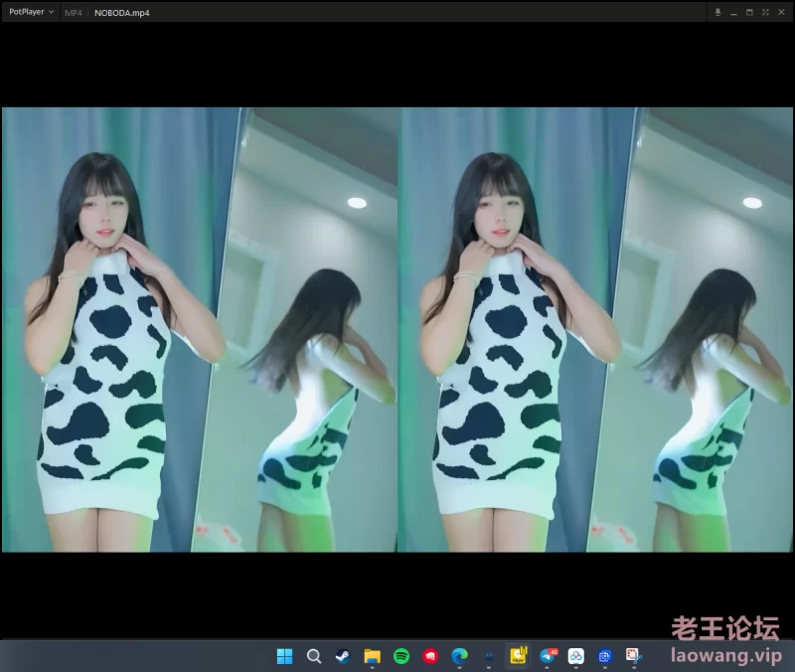Close the PotPlayer window
Viewport: 795px width, 672px height.
[781, 12]
